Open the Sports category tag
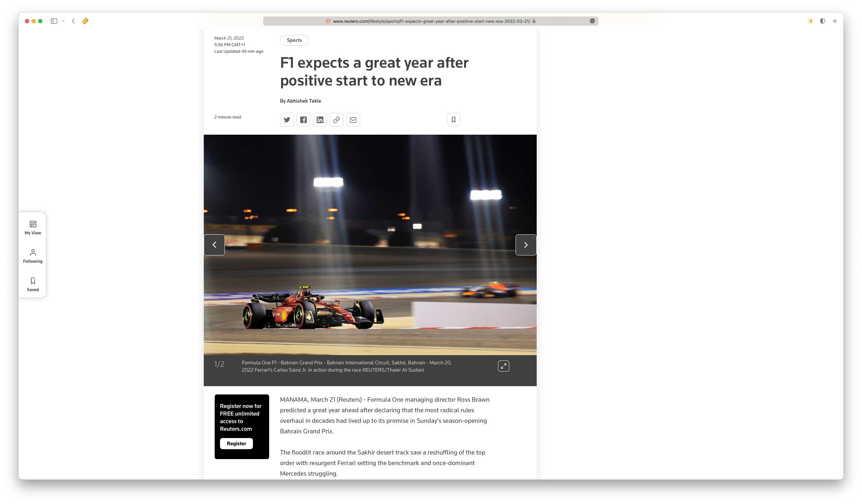This screenshot has height=504, width=862. (294, 40)
